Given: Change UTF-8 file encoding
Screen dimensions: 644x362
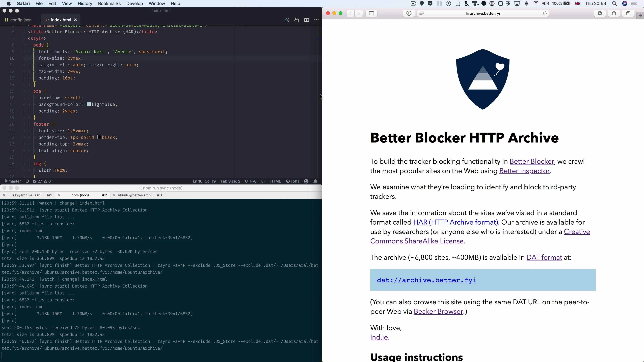Looking at the screenshot, I should coord(251,181).
